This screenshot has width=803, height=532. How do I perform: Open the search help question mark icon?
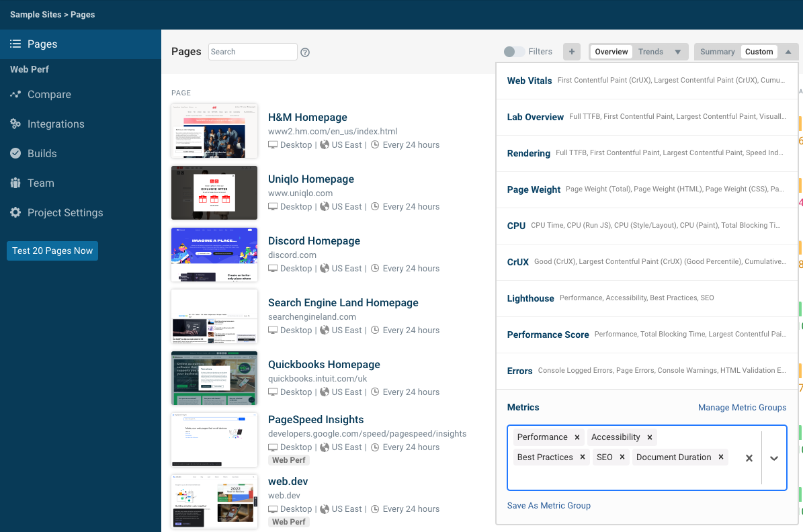305,52
